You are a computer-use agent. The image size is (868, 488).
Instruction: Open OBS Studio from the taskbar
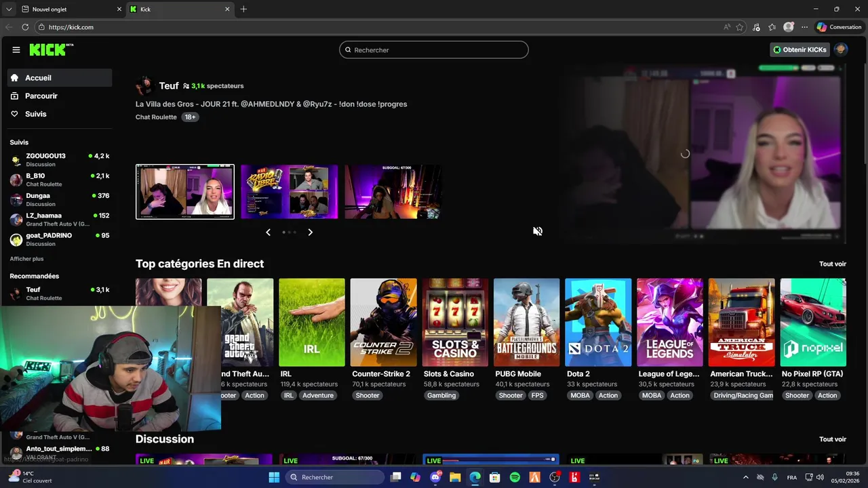555,477
